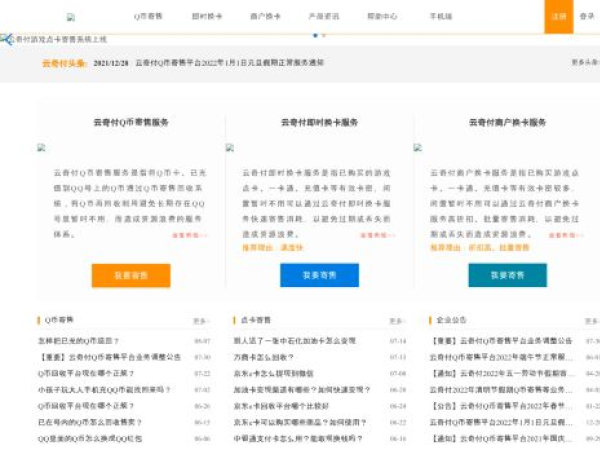Click the site logo image in header

tap(71, 17)
